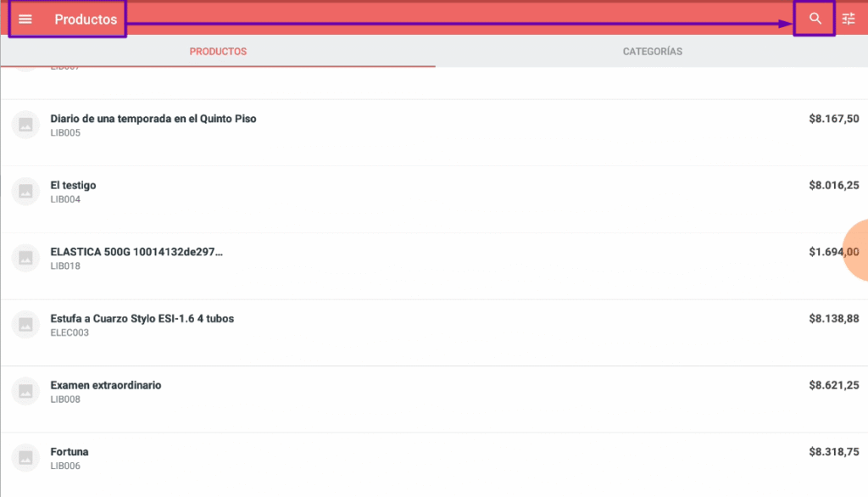Click the Productos title in header
This screenshot has height=497, width=868.
click(x=86, y=20)
